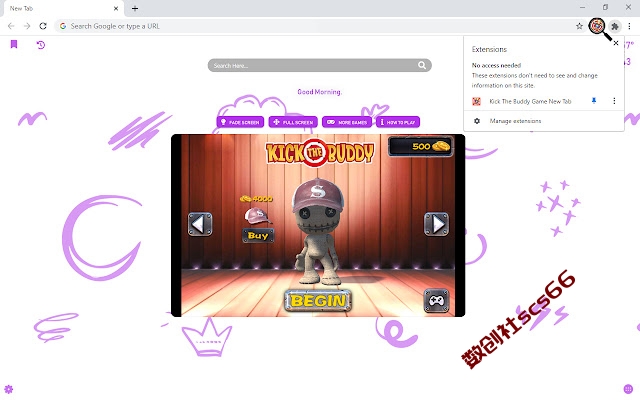
Task: Click the browser reload button
Action: pyautogui.click(x=43, y=26)
